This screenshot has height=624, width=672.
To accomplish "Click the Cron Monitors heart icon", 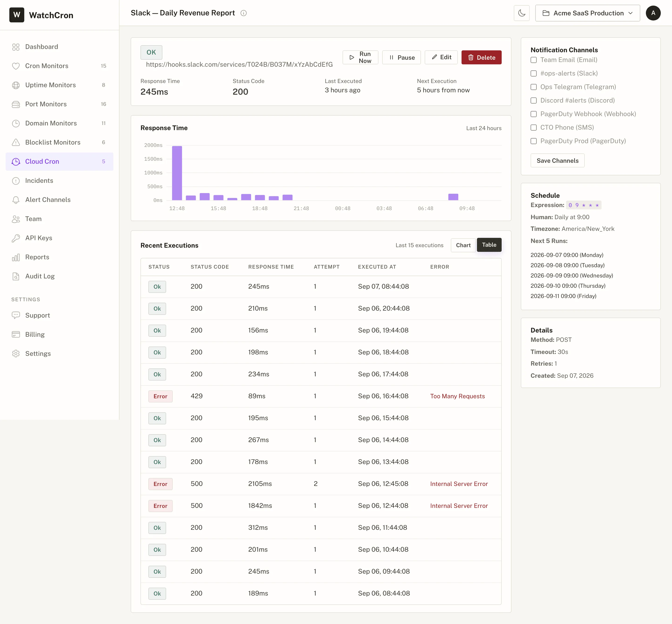I will (x=16, y=66).
